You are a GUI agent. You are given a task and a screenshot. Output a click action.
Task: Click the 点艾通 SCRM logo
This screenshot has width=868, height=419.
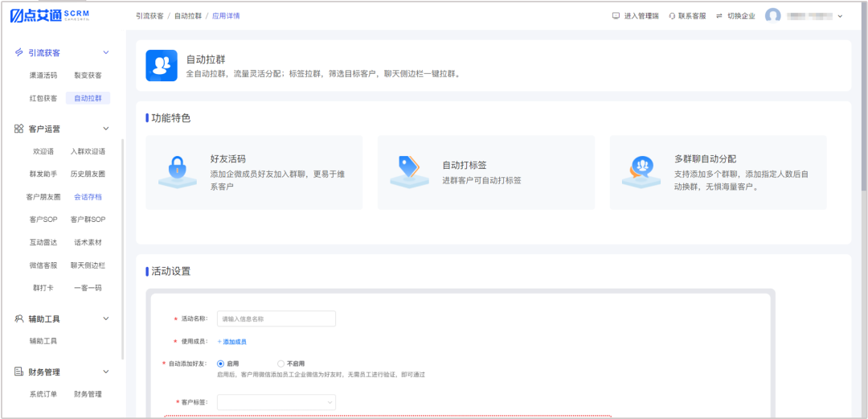pyautogui.click(x=50, y=15)
